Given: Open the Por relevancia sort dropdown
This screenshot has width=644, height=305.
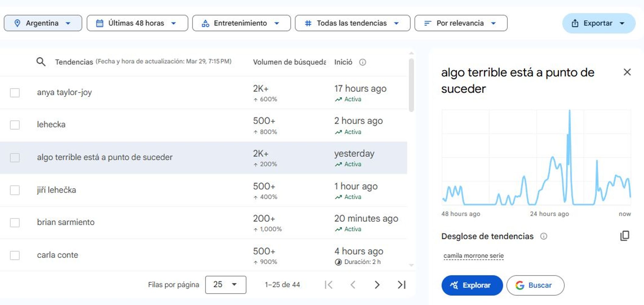Looking at the screenshot, I should coord(461,23).
